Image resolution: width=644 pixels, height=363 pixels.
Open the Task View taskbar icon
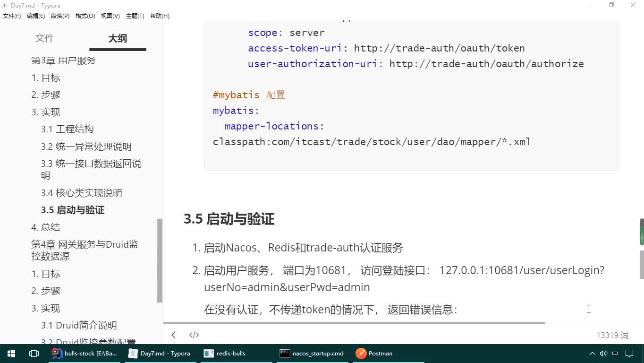click(34, 353)
